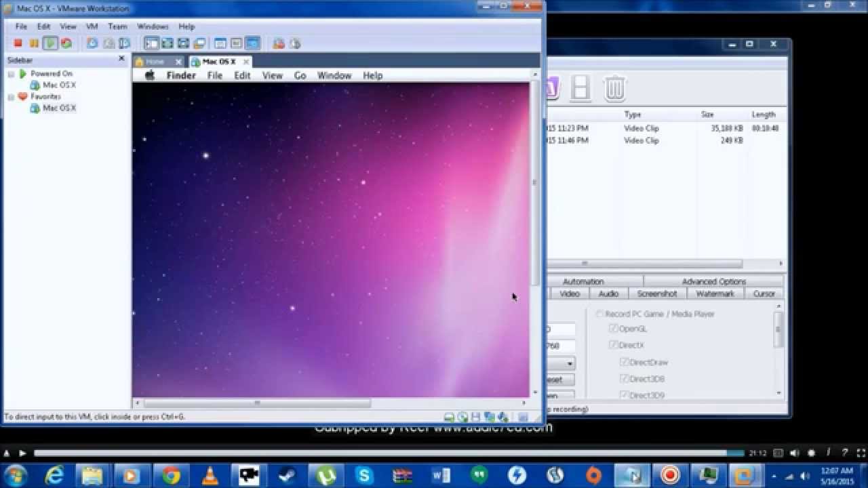The image size is (868, 488).
Task: Click the Reset VM icon in VMware toolbar
Action: [x=66, y=43]
